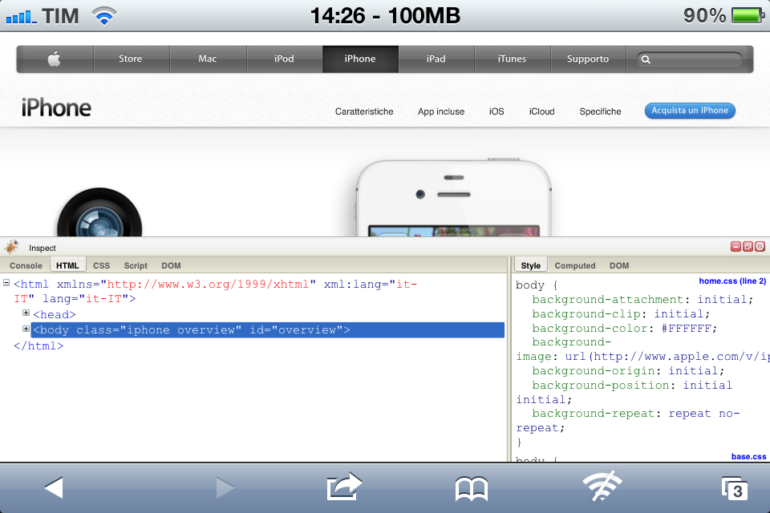The image size is (770, 513).
Task: Select the body class="iphone overview" row
Action: [268, 330]
